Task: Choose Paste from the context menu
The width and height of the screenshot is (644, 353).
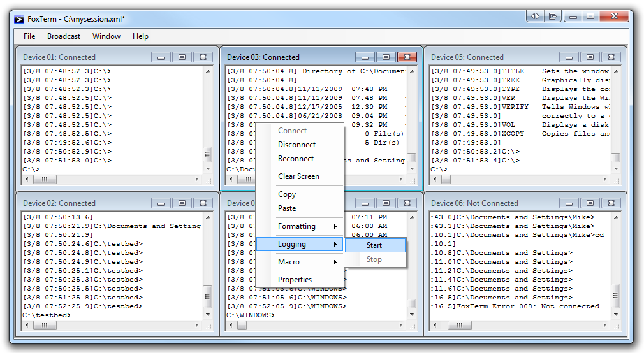Action: coord(300,208)
